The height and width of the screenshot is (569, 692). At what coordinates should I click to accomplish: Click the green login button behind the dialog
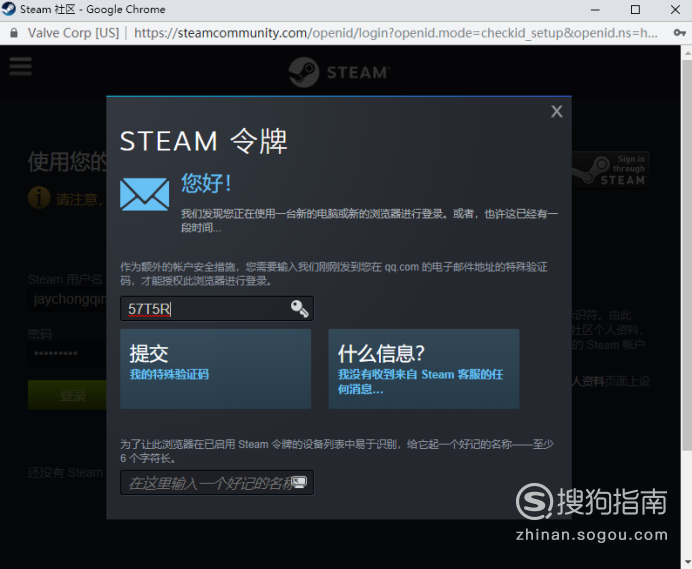[67, 395]
